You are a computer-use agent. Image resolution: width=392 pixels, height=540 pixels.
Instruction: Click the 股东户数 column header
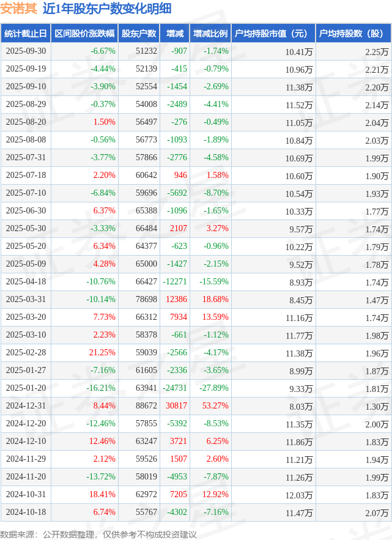click(139, 34)
